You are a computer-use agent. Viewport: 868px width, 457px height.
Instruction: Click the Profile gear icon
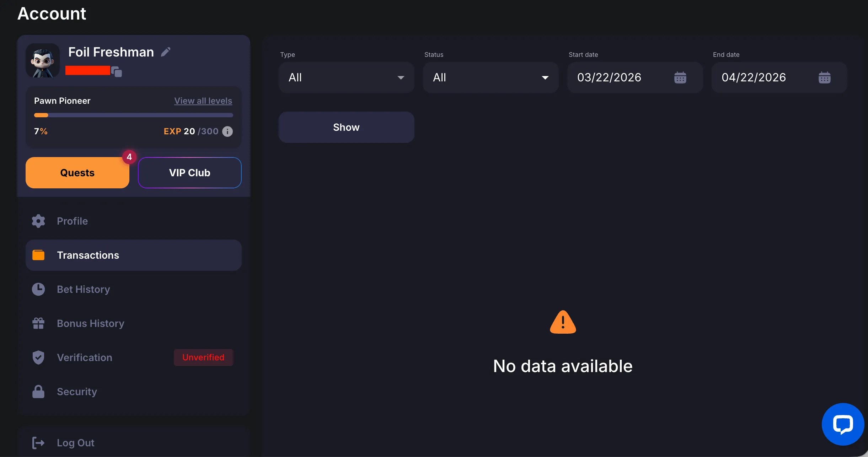click(x=38, y=221)
